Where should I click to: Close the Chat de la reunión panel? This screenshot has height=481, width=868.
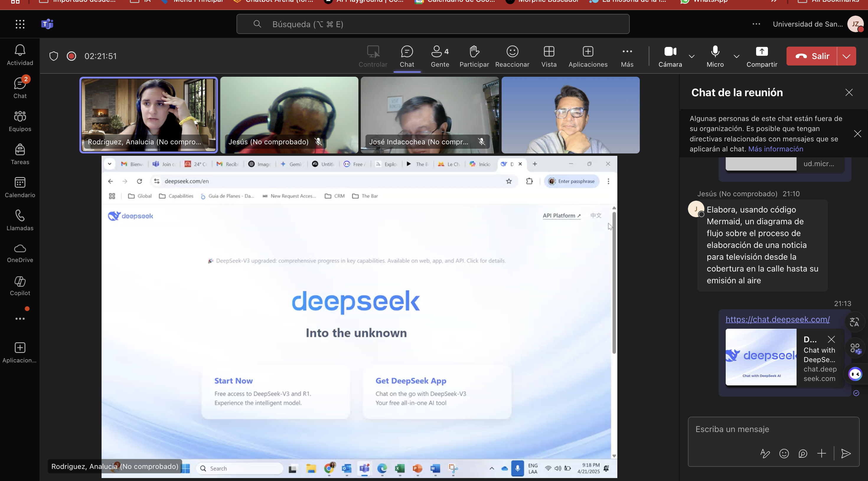(849, 92)
